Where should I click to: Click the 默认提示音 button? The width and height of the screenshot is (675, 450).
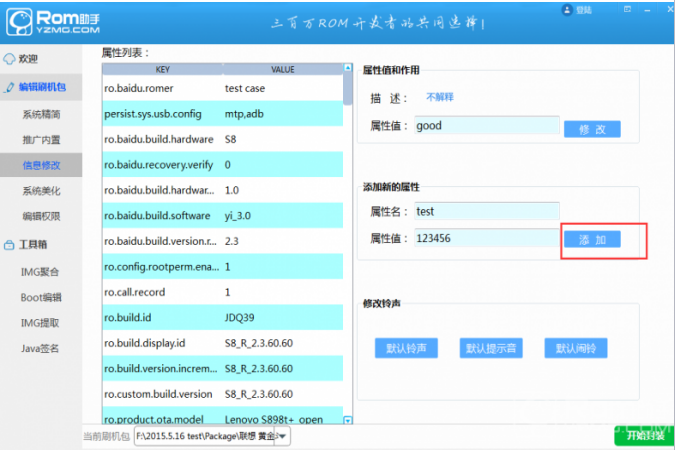coord(491,348)
